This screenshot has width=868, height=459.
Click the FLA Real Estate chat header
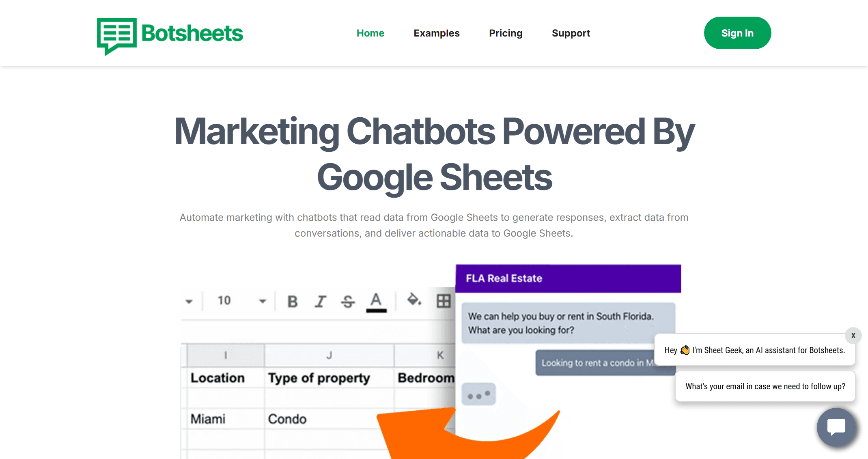click(x=568, y=278)
